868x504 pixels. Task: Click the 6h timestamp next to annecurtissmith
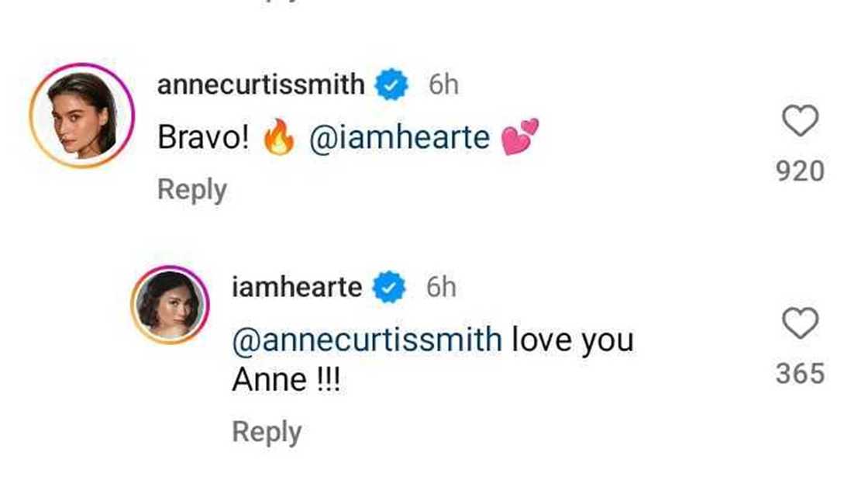(443, 85)
